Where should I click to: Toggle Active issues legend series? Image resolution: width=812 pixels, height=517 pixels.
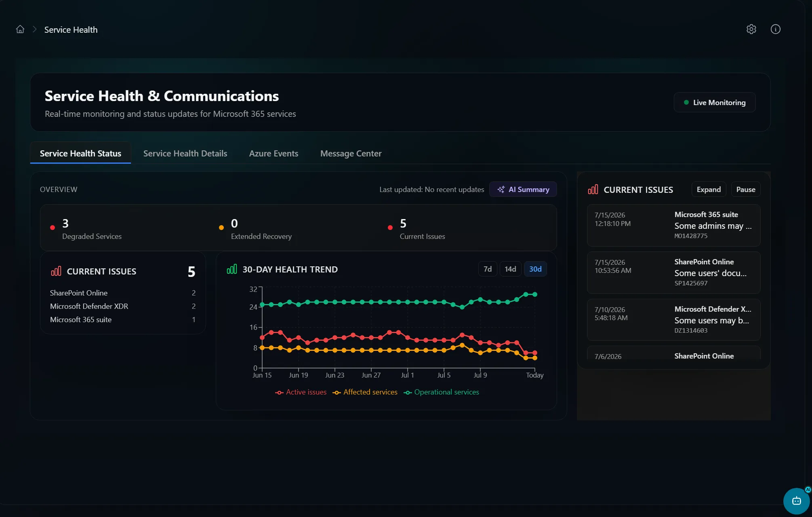point(301,392)
